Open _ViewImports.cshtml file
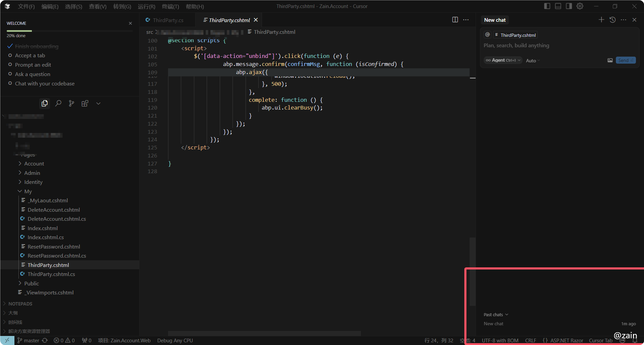 (50, 292)
